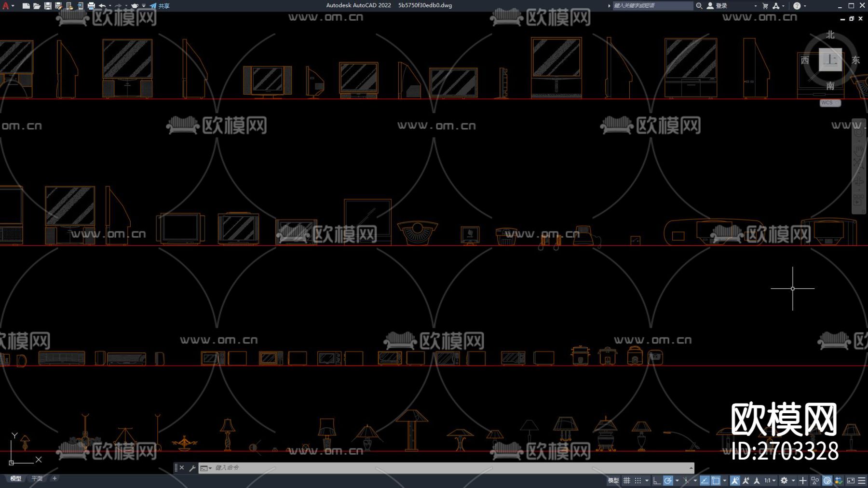The height and width of the screenshot is (488, 868).
Task: Open the Help question mark icon
Action: click(x=797, y=6)
